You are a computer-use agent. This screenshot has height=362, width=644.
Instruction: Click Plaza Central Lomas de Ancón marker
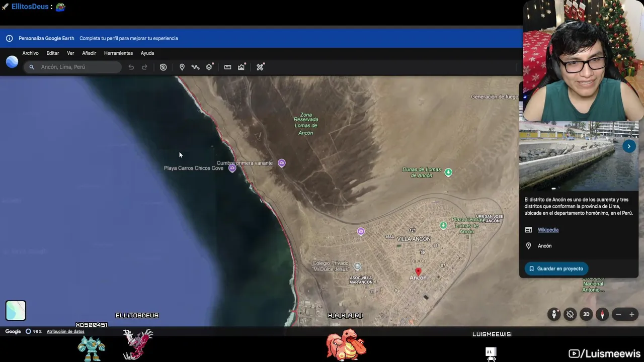tap(443, 226)
